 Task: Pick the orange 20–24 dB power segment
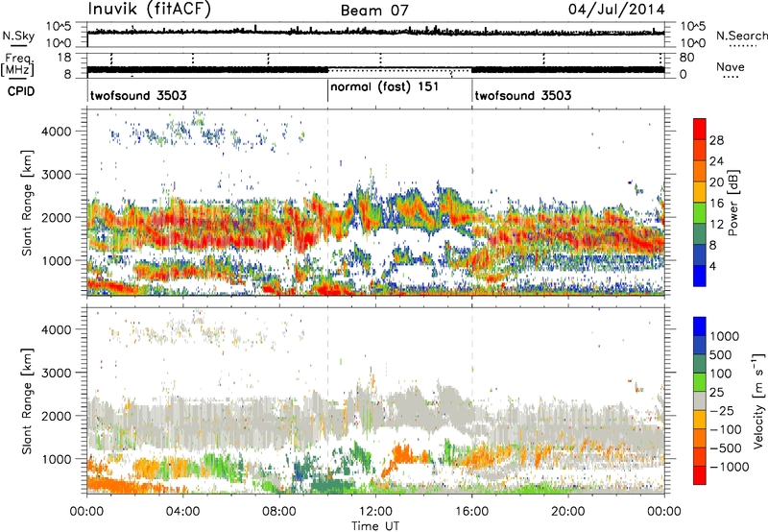pyautogui.click(x=700, y=171)
